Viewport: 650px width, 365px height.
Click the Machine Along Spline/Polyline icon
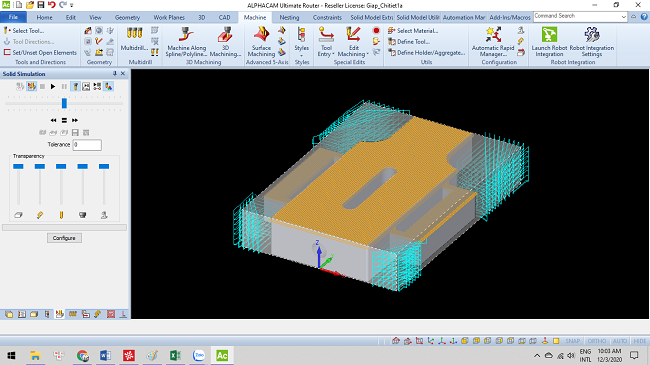click(186, 41)
